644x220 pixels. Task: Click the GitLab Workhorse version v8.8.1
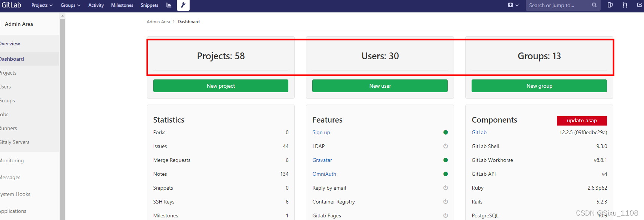coord(600,160)
